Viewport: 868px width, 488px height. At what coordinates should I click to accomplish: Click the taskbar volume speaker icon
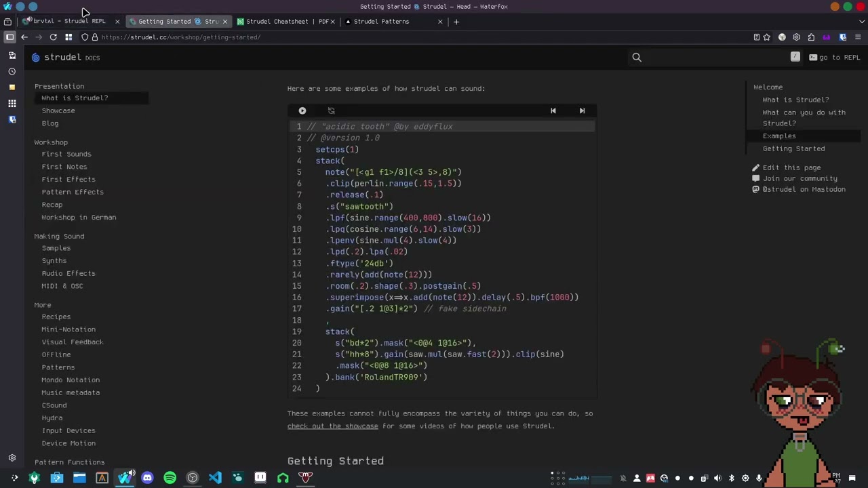pyautogui.click(x=718, y=479)
